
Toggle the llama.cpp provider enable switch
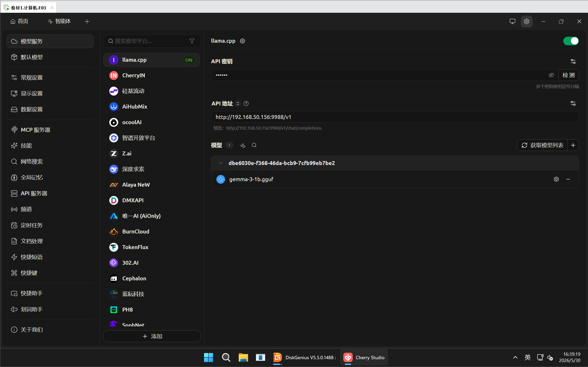[571, 41]
